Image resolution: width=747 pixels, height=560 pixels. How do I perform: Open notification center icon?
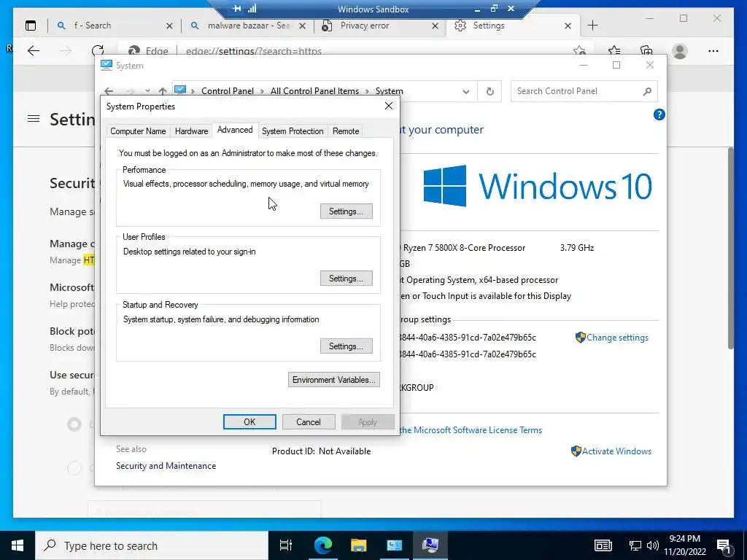[724, 545]
